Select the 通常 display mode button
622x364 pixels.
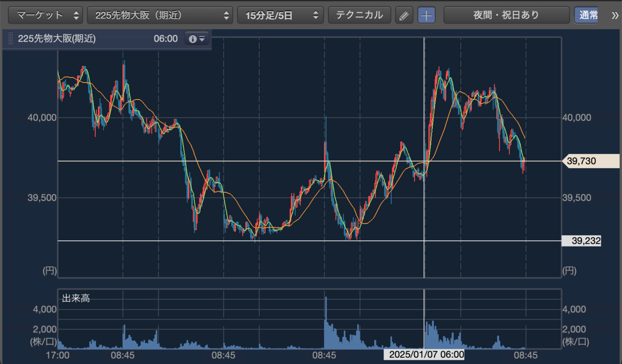coord(586,15)
